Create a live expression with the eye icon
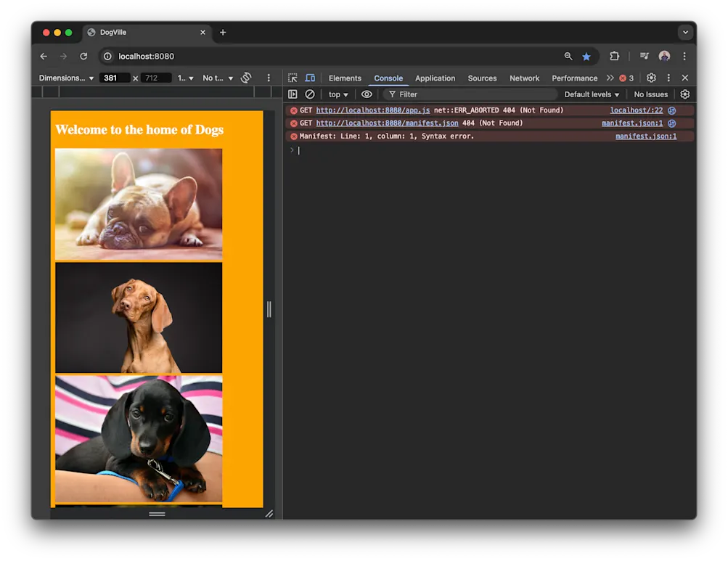 (367, 94)
